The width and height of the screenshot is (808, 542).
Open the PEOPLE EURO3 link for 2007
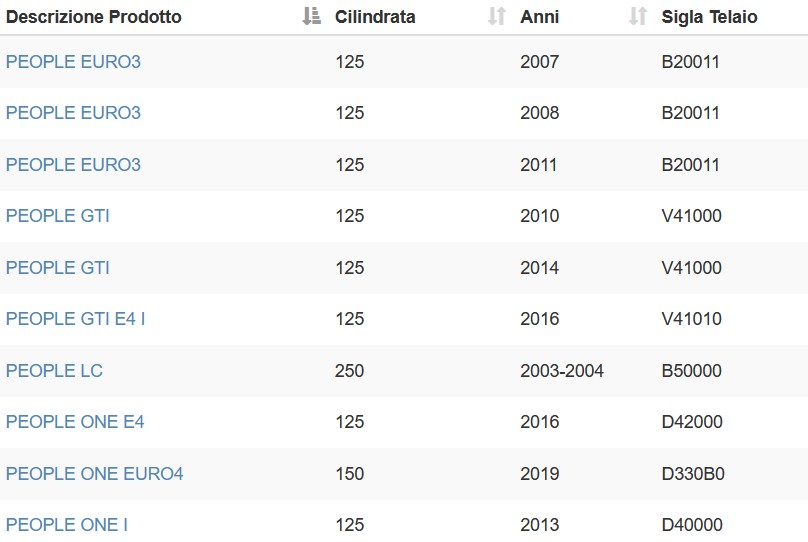[73, 62]
